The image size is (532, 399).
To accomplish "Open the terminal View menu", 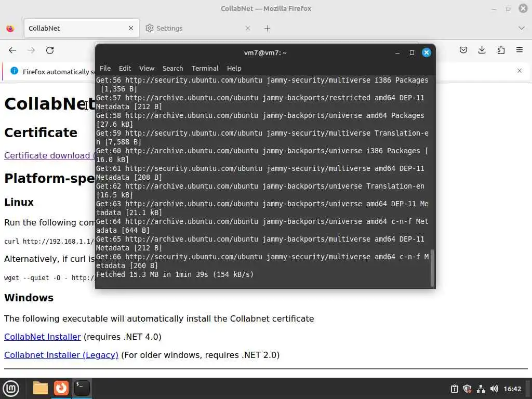I will pyautogui.click(x=147, y=68).
